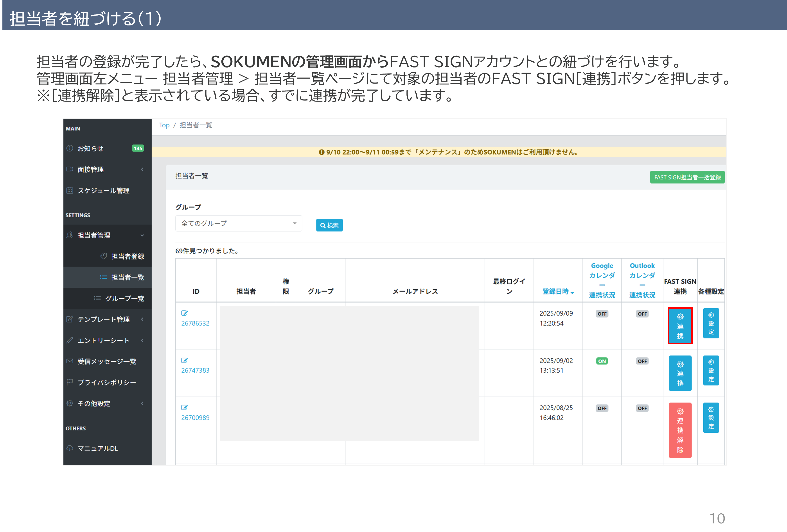This screenshot has height=532, width=787.
Task: Click the プライバシポリシー flag icon
Action: click(70, 382)
